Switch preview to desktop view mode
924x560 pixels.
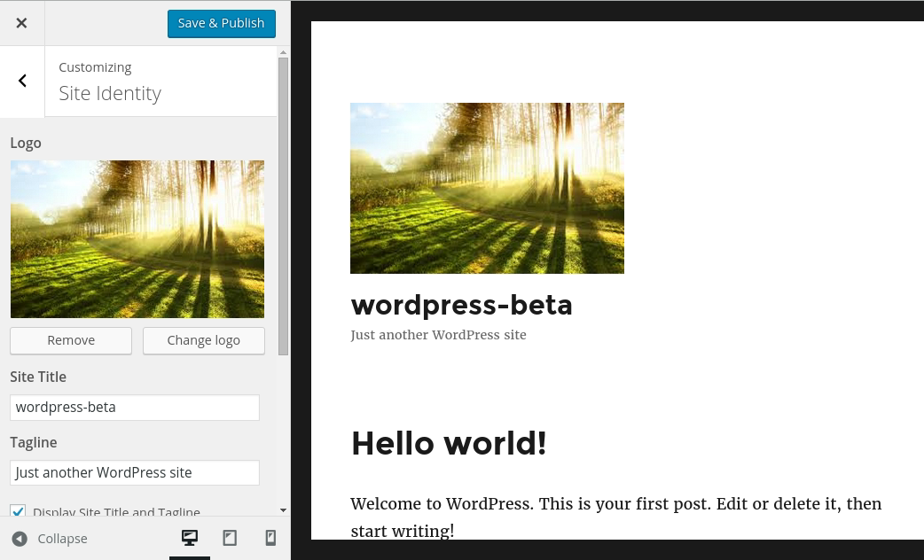[x=189, y=538]
